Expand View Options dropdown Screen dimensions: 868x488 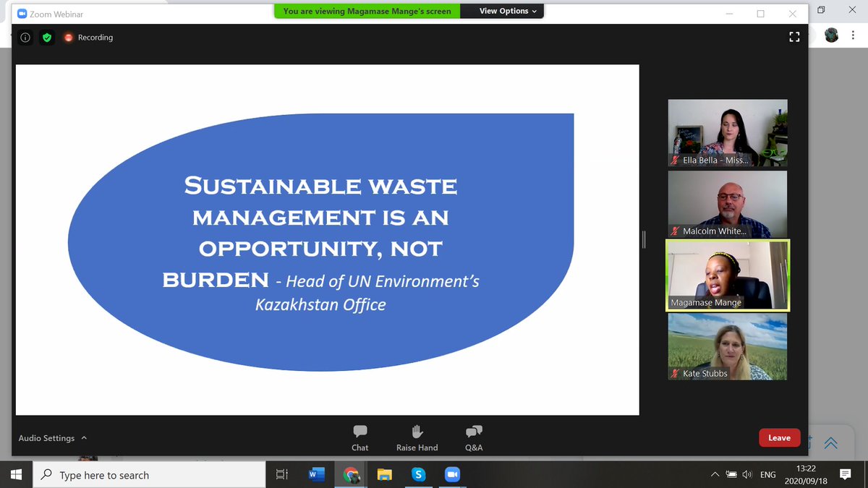pos(509,11)
